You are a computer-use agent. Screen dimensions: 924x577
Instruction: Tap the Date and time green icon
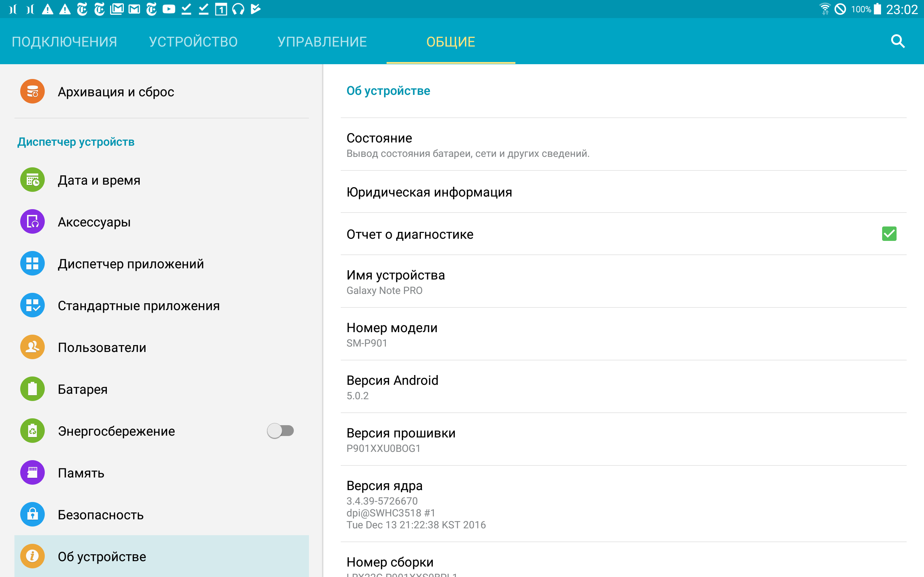[x=32, y=180]
